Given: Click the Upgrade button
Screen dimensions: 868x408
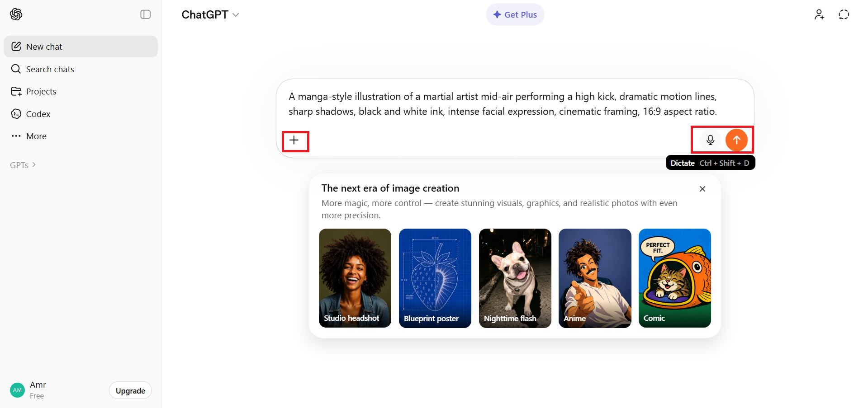Looking at the screenshot, I should pyautogui.click(x=130, y=391).
